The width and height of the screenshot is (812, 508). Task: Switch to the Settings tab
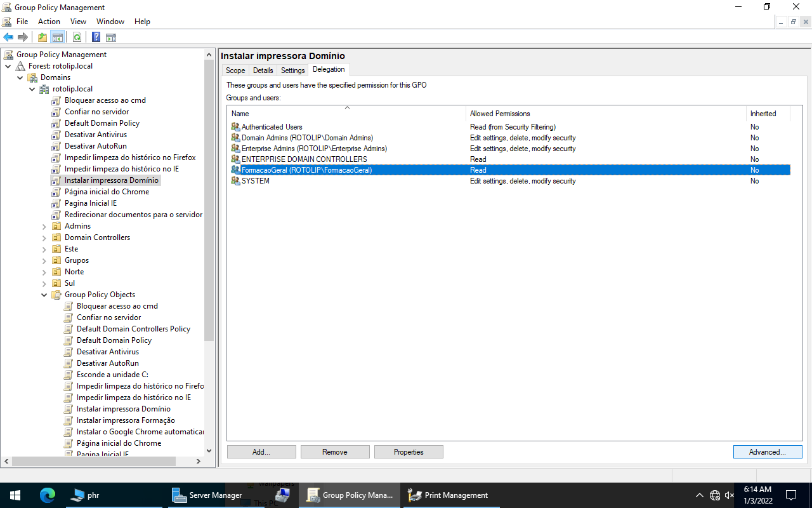click(x=292, y=70)
